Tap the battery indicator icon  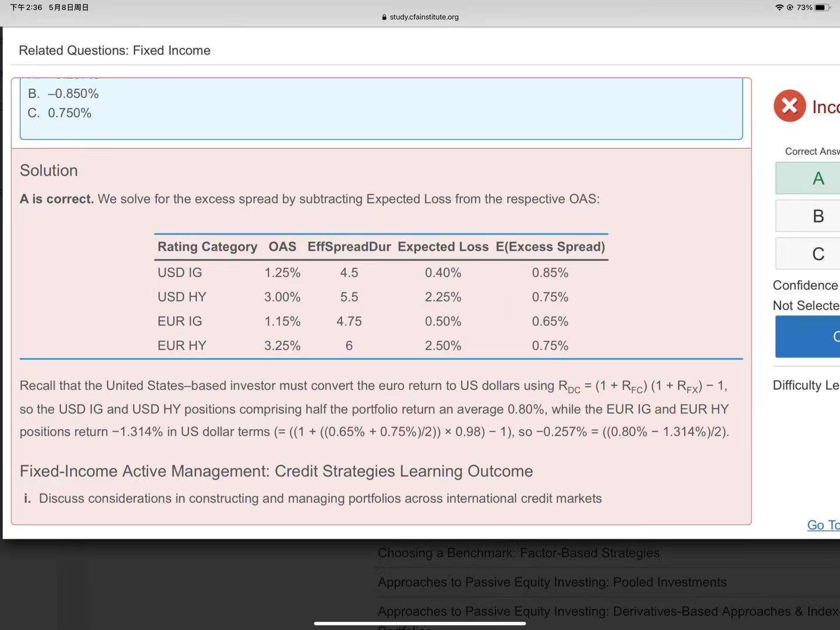[823, 8]
